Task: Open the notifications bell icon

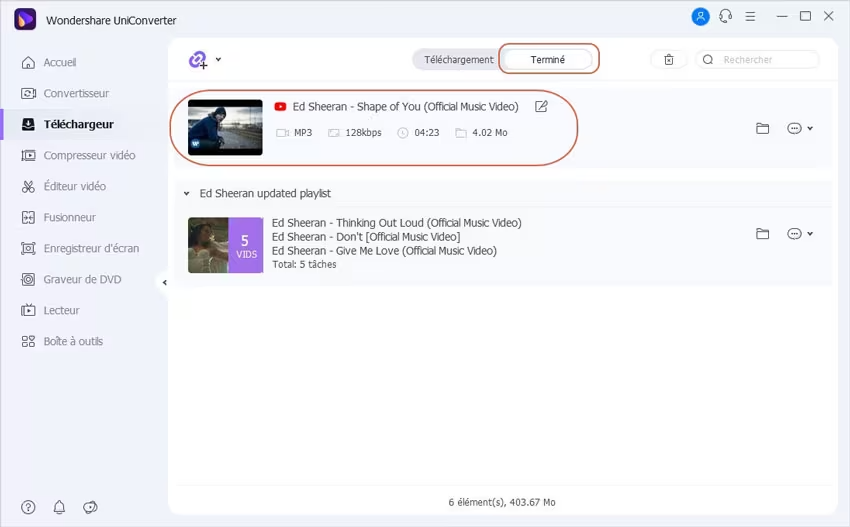Action: pos(59,507)
